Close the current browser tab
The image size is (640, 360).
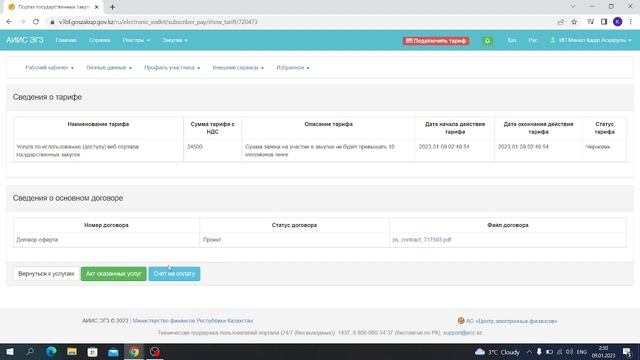[x=97, y=7]
